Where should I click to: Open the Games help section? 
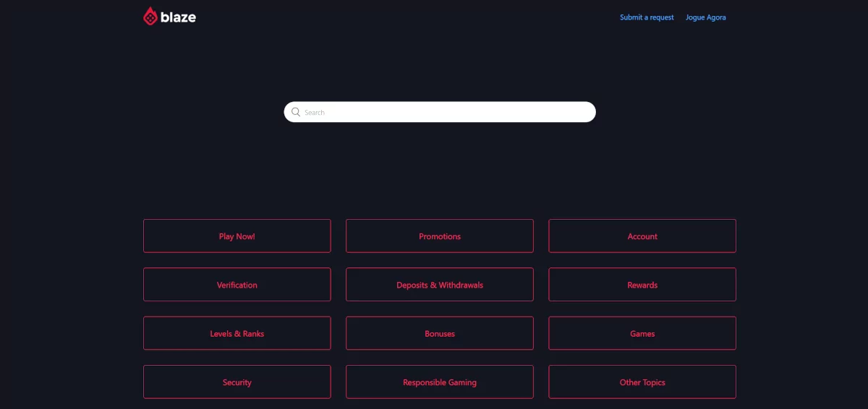642,334
